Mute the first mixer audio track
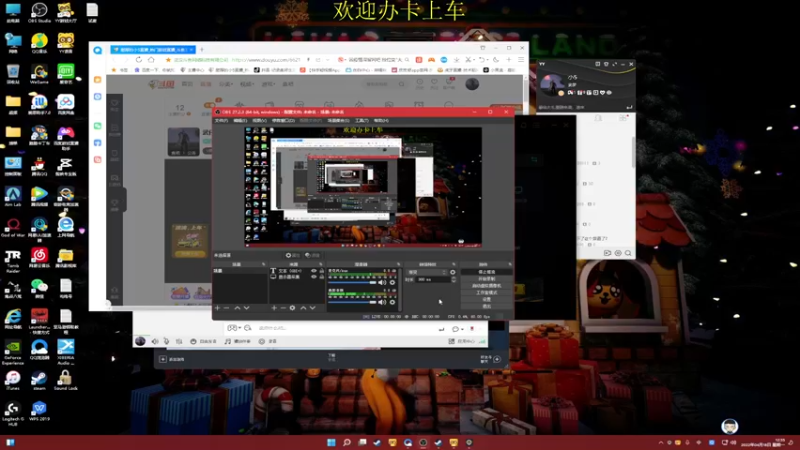 382,282
